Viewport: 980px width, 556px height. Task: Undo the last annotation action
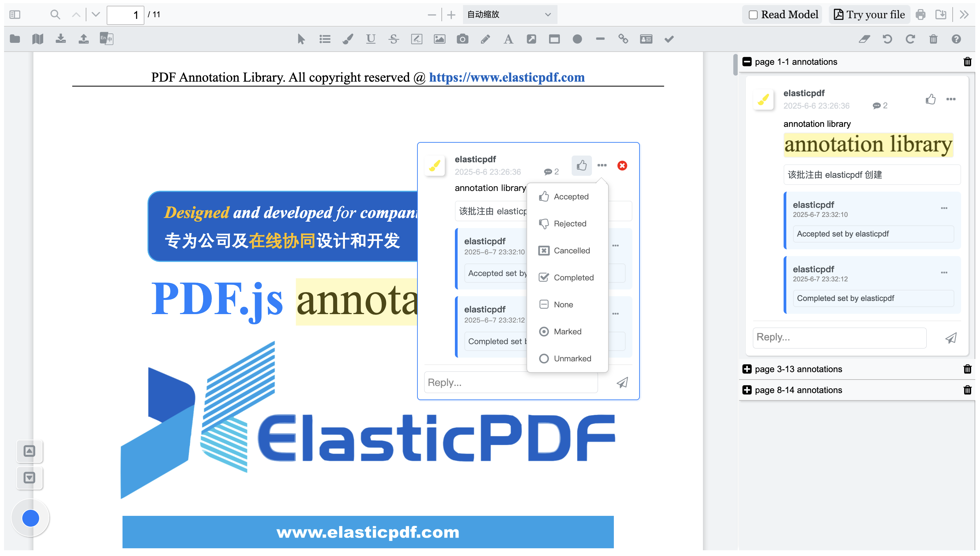887,38
